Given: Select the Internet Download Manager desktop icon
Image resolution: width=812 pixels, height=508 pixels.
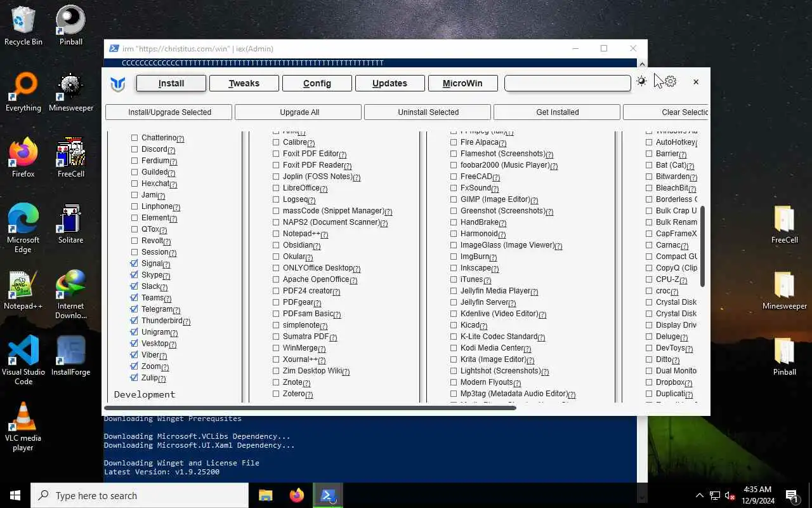Looking at the screenshot, I should (71, 295).
